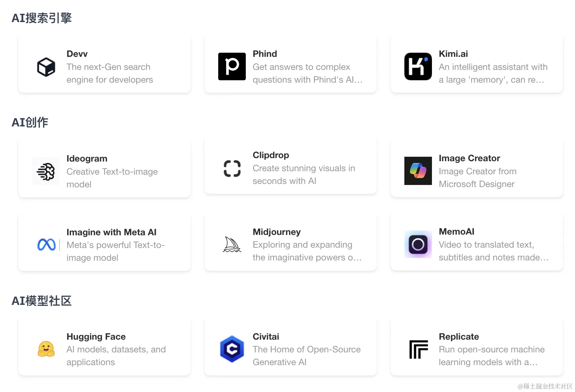The image size is (575, 392).
Task: Click "Create stunning visuals in seconds with AI"
Action: [x=304, y=175]
